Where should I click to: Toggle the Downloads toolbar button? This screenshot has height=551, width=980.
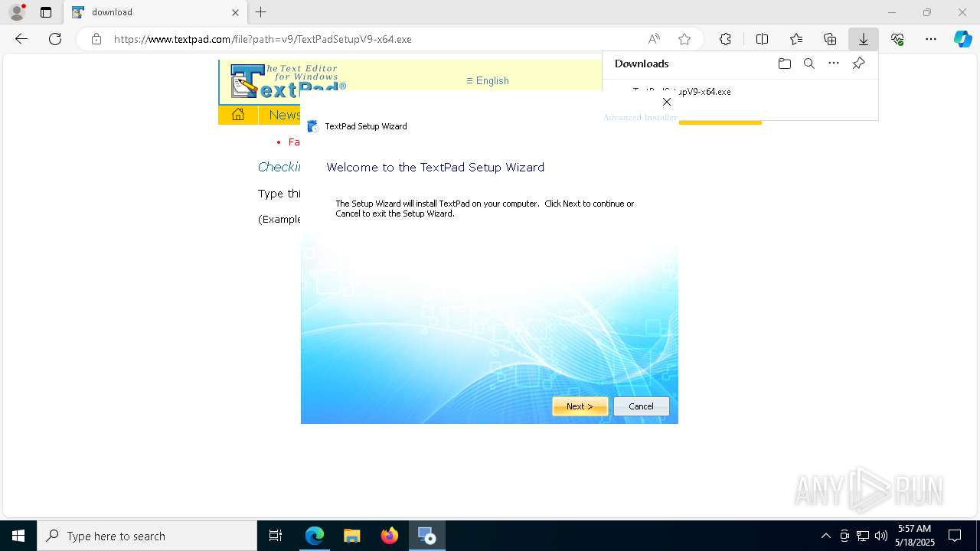coord(863,39)
